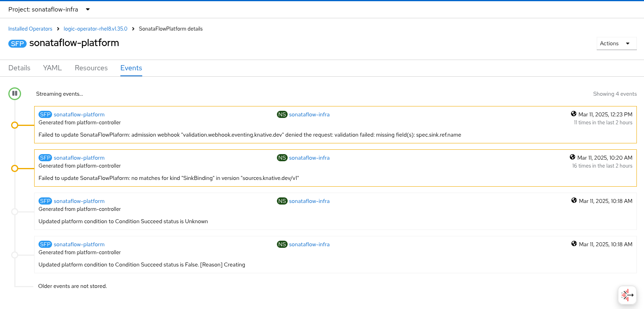Click the NS badge in the first event
This screenshot has height=309, width=644.
(x=282, y=114)
